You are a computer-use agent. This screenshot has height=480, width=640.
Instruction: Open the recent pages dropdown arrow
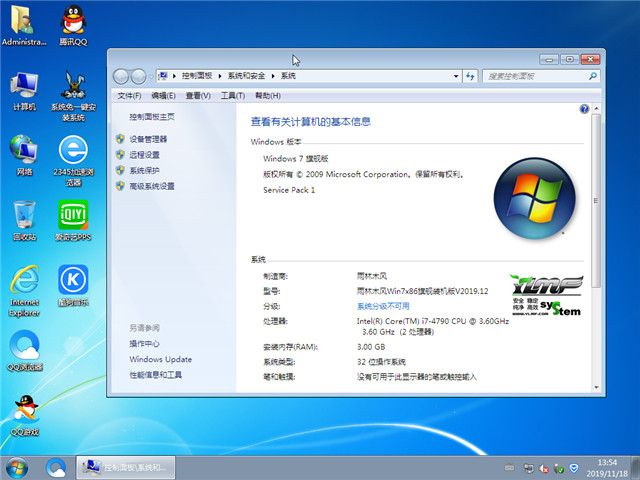151,76
